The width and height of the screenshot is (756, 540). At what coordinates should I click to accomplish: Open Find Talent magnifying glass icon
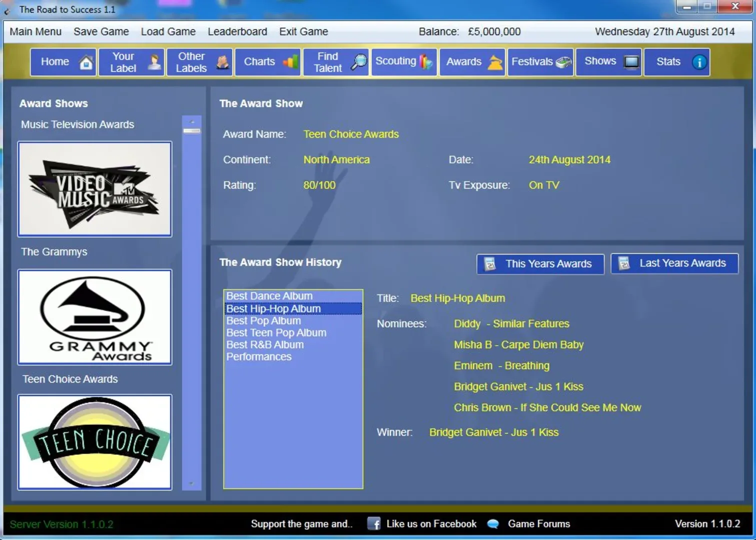coord(358,62)
